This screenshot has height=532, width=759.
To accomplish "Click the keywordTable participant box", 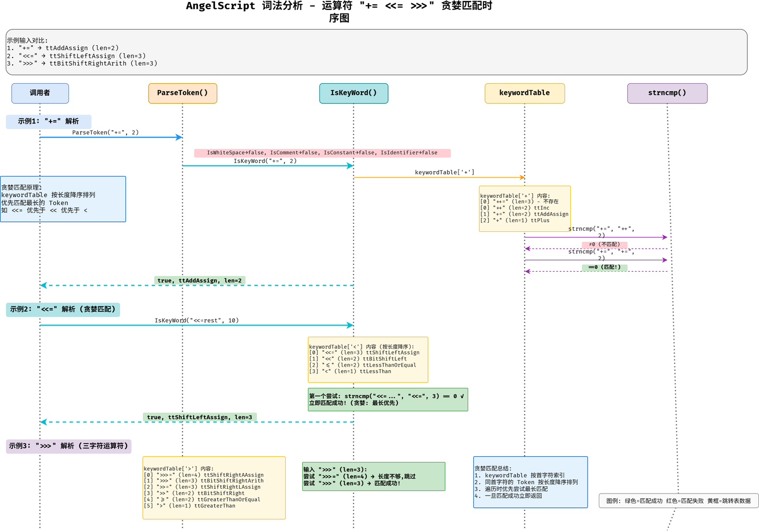I will click(x=524, y=93).
